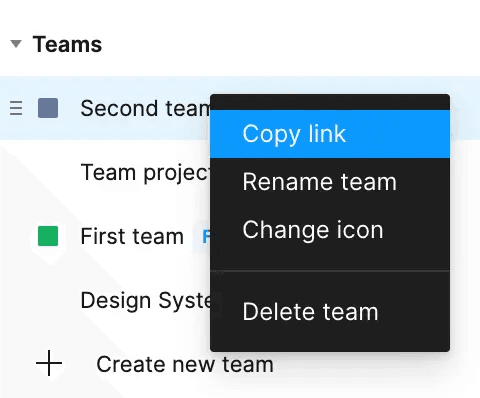Viewport: 480px width, 398px height.
Task: Click the Create new team label
Action: 185,364
